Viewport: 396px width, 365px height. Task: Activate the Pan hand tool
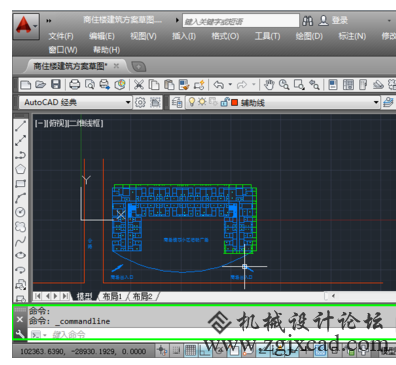269,85
